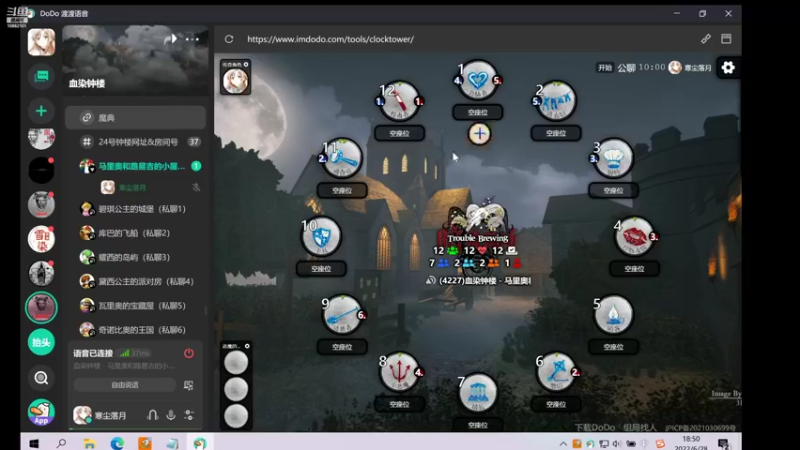Open 魔典 link channel
The height and width of the screenshot is (450, 800).
click(135, 118)
